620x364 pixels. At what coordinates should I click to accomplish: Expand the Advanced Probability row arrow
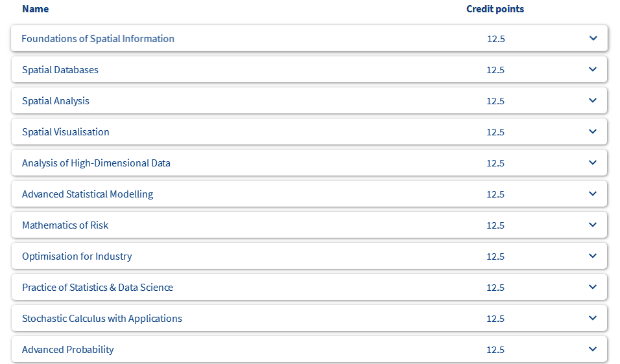pyautogui.click(x=593, y=349)
